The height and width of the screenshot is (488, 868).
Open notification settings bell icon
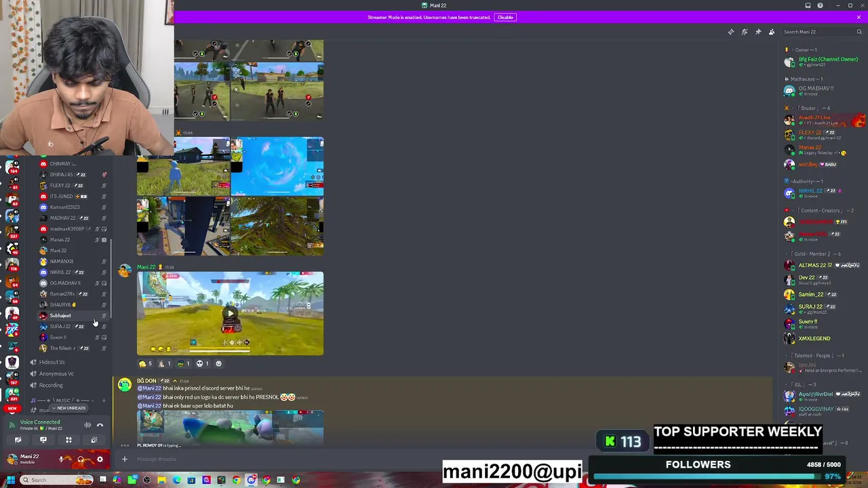tap(744, 32)
